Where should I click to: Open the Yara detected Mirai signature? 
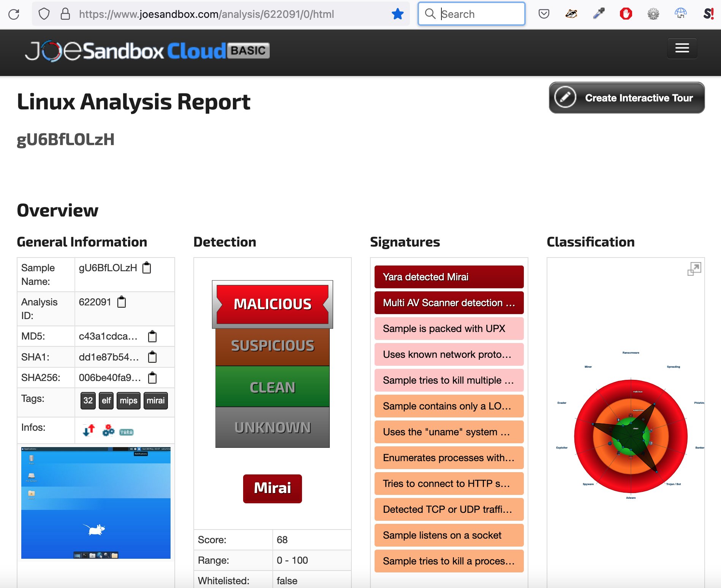tap(449, 277)
